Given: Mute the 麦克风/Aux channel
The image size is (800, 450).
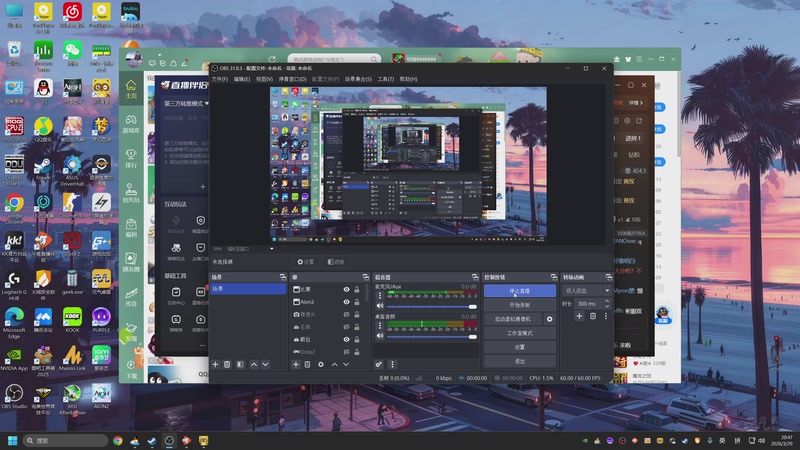Looking at the screenshot, I should [x=380, y=306].
